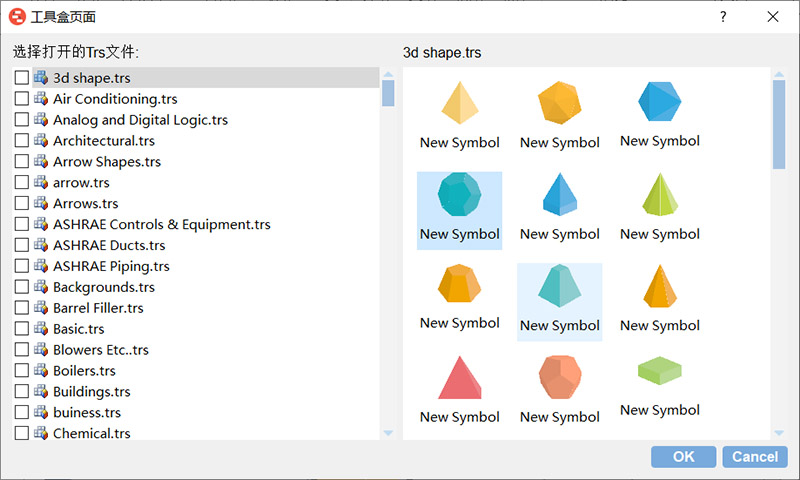The image size is (800, 480).
Task: Tick the Architectural.trs checkbox
Action: 22,141
